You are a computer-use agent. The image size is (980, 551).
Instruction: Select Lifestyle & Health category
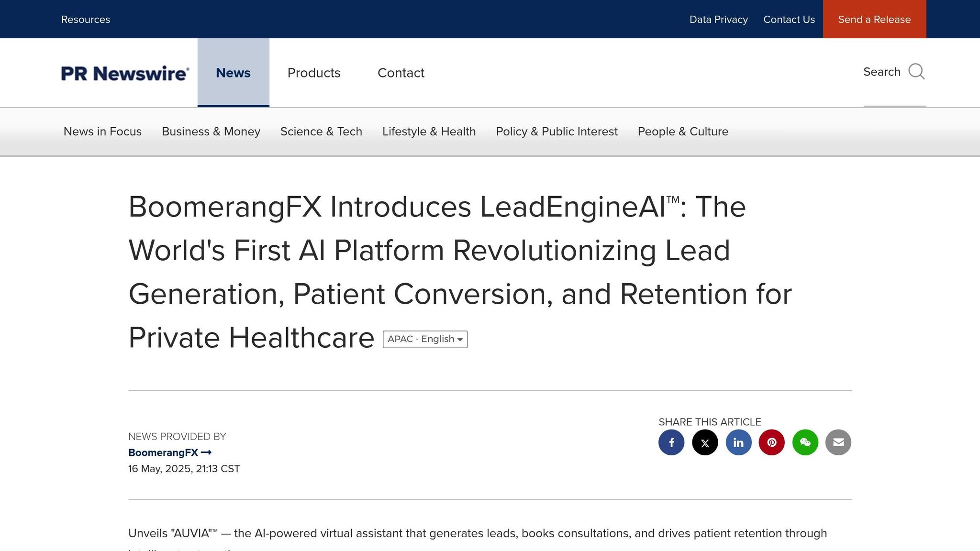pos(429,132)
